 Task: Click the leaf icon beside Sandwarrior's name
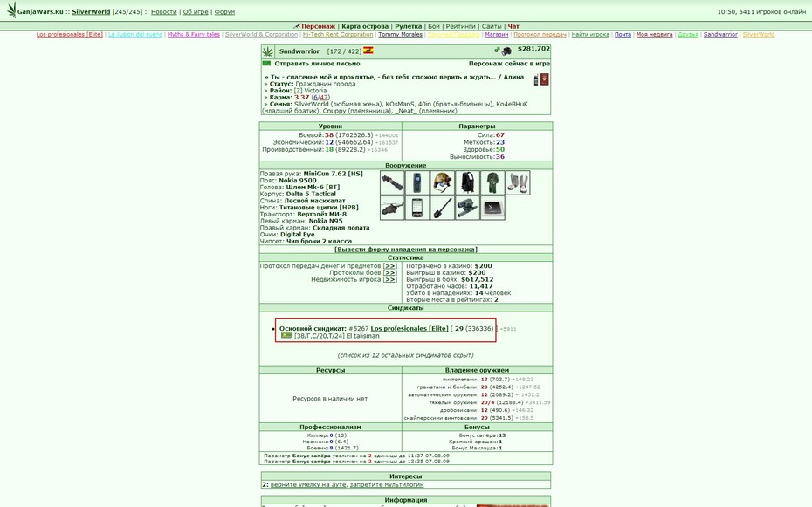point(268,51)
